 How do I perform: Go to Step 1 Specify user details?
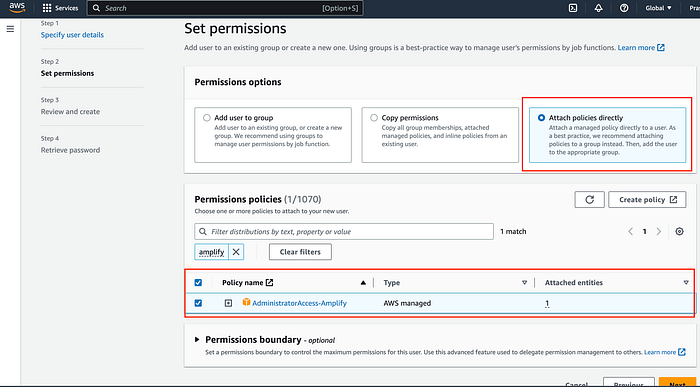pos(72,35)
